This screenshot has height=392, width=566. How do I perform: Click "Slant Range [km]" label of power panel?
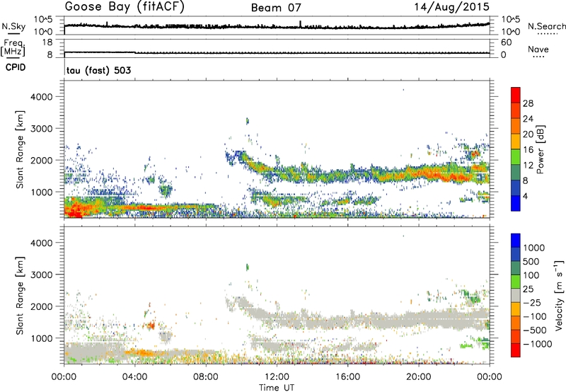20,149
